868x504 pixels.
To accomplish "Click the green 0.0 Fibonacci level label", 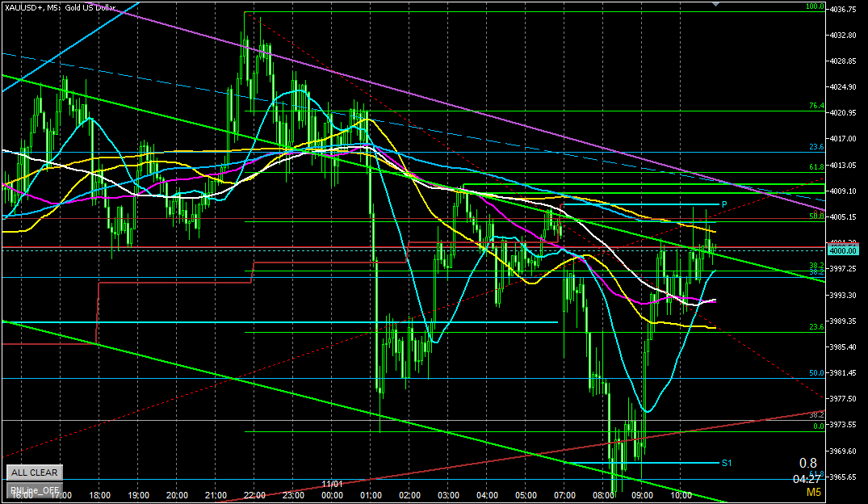I will click(817, 426).
